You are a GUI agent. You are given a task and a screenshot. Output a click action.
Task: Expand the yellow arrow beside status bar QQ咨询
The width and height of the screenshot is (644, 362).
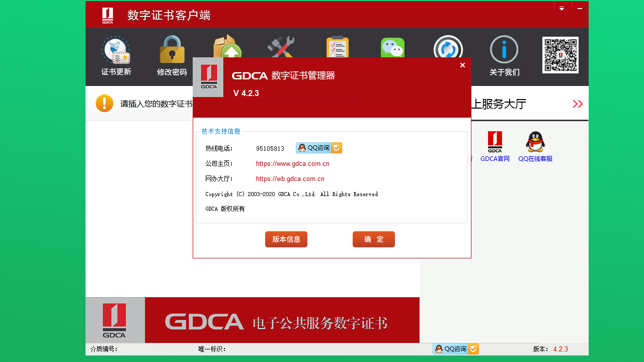tap(472, 348)
